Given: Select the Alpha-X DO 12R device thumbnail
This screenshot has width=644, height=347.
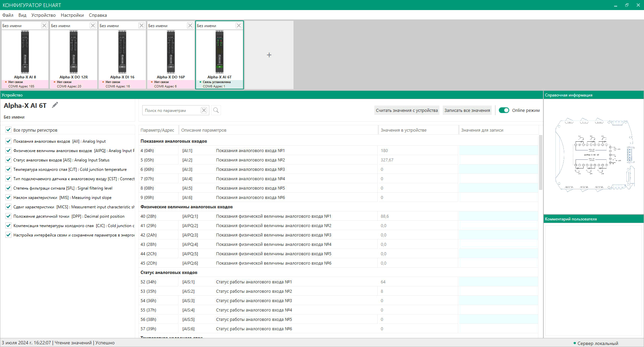Looking at the screenshot, I should coord(73,52).
